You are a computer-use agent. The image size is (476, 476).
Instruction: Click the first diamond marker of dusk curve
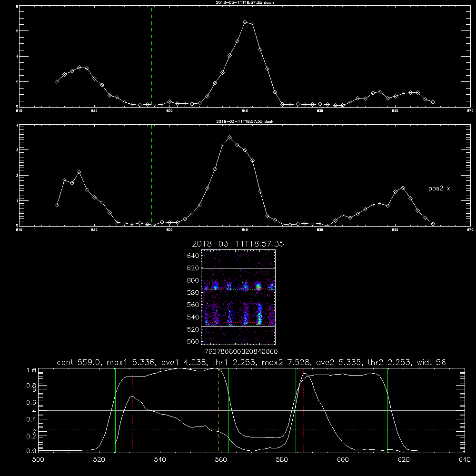tap(57, 206)
